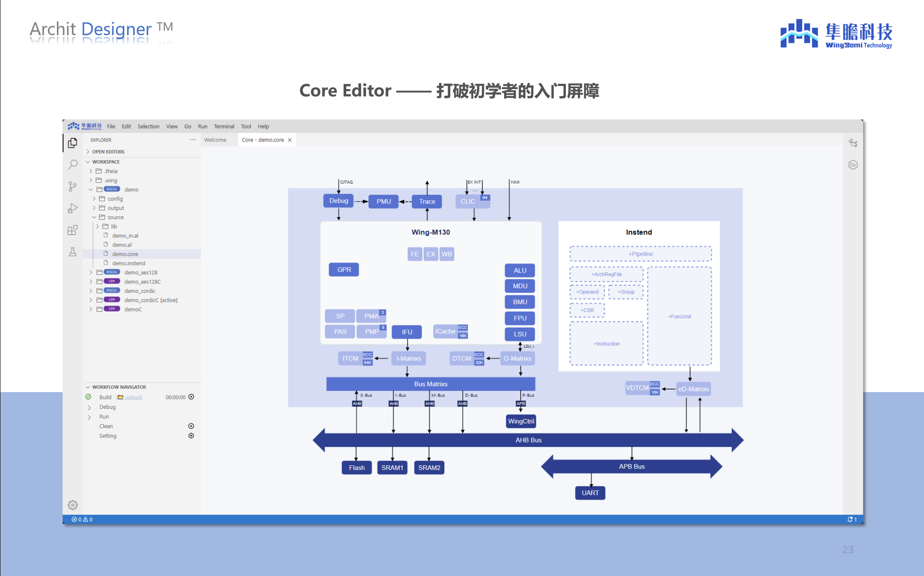The width and height of the screenshot is (924, 576).
Task: Select the CLIC block
Action: (468, 202)
